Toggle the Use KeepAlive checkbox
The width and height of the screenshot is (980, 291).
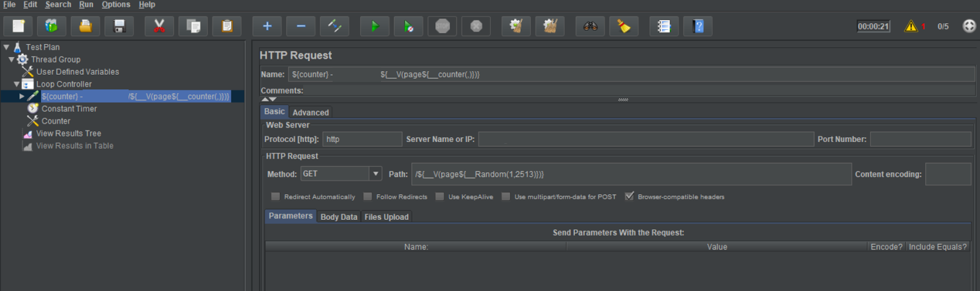(x=440, y=197)
